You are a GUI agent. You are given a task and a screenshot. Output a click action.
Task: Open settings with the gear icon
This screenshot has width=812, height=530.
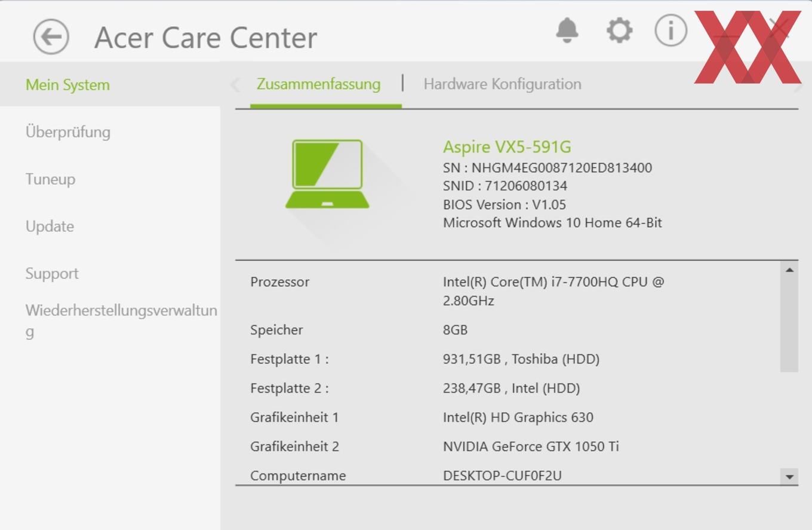point(619,30)
